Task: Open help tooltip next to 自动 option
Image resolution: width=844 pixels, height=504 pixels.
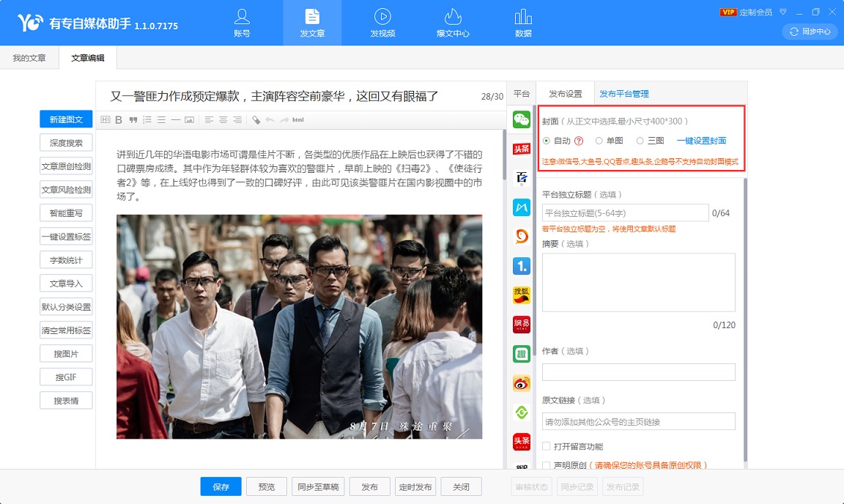Action: (579, 141)
